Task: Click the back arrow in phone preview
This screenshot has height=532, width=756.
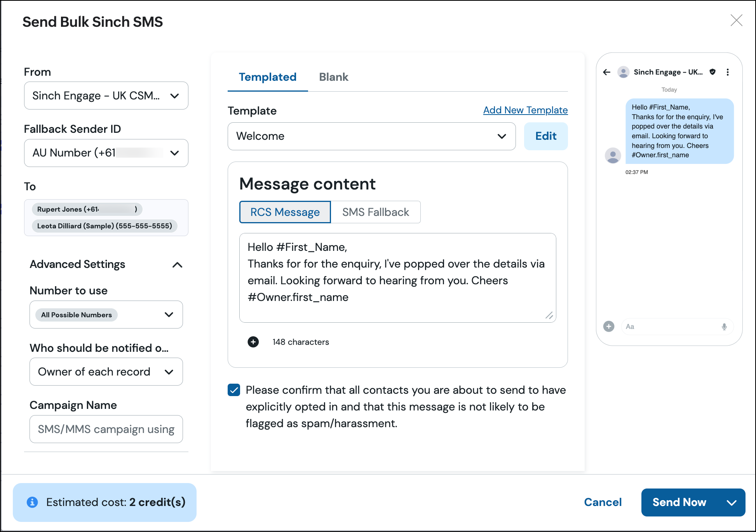Action: [x=607, y=72]
